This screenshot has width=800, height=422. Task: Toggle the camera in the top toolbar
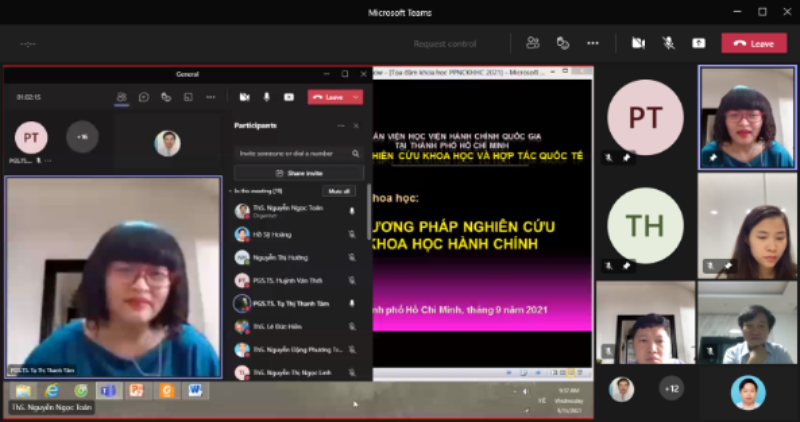[x=637, y=43]
